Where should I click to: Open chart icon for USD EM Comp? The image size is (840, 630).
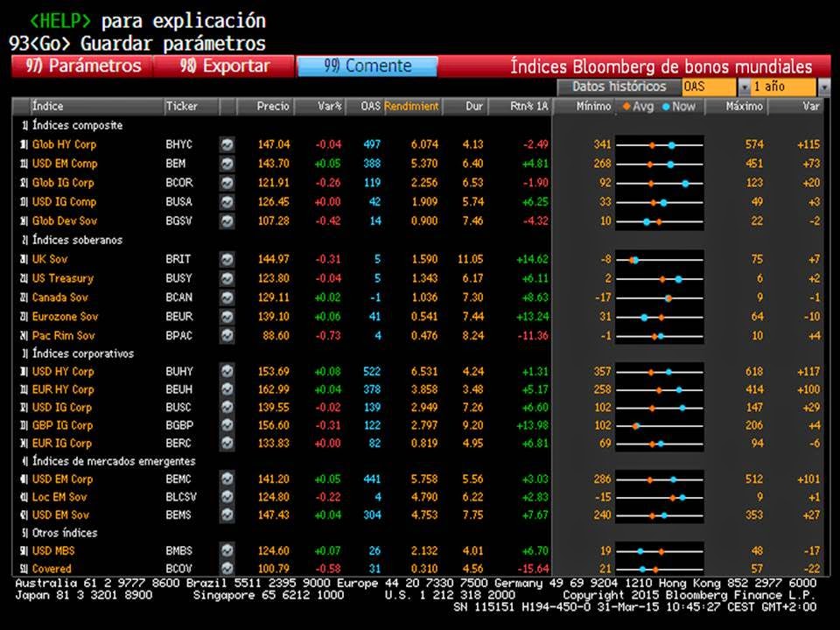tap(227, 164)
